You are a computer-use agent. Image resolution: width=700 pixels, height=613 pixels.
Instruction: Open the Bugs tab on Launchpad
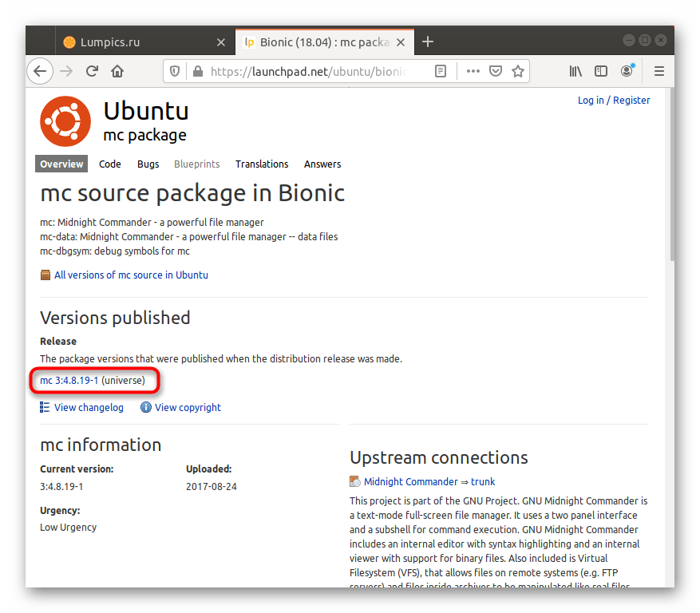(148, 164)
